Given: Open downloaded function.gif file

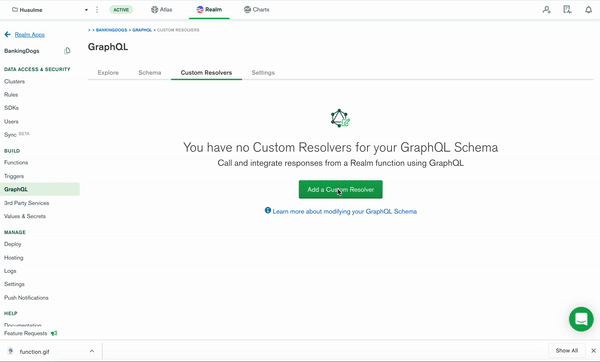Looking at the screenshot, I should [34, 351].
